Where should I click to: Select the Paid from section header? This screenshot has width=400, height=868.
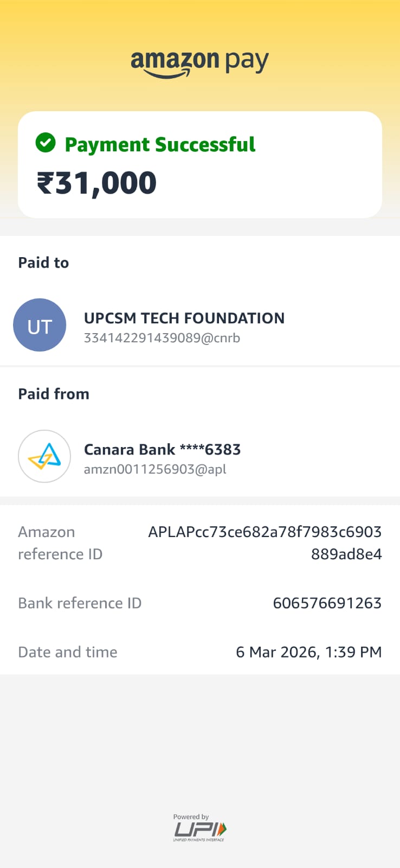point(54,394)
